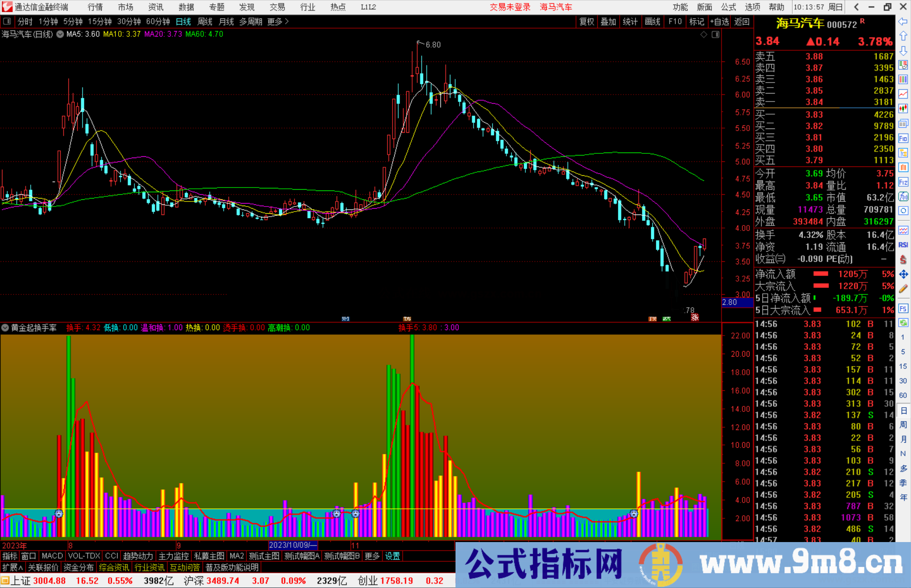Click the 统计 statistics button

630,21
